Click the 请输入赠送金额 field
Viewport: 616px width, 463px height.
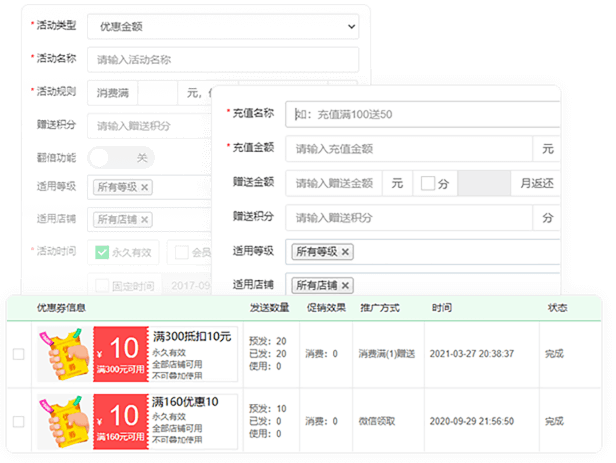click(x=335, y=183)
